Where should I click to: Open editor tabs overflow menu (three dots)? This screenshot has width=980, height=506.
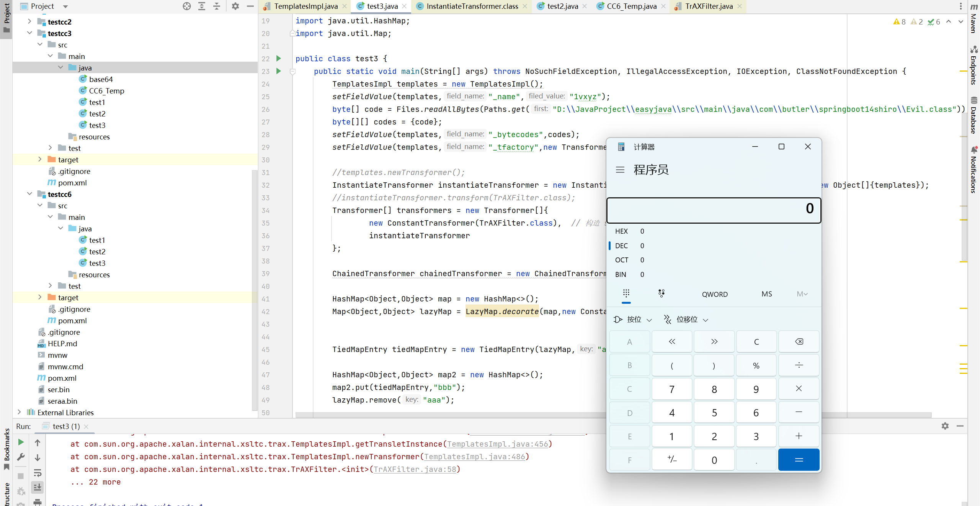click(x=960, y=6)
